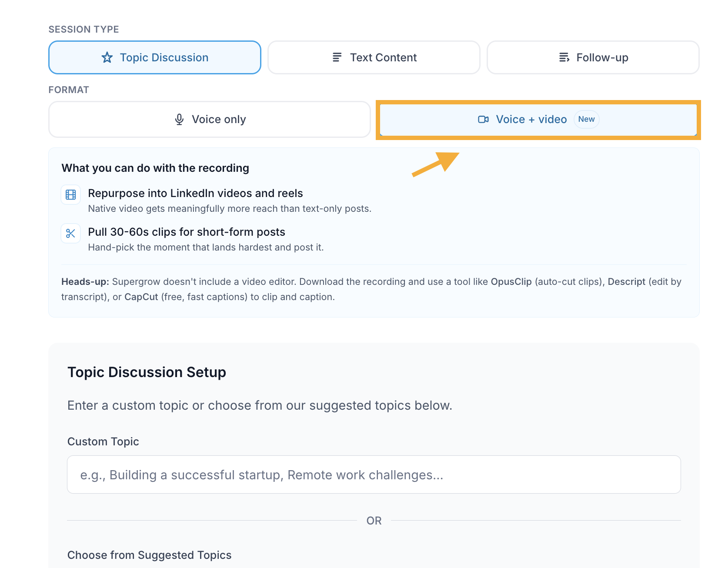Click the list-arrow icon beside Follow-up
728x568 pixels.
coord(564,57)
